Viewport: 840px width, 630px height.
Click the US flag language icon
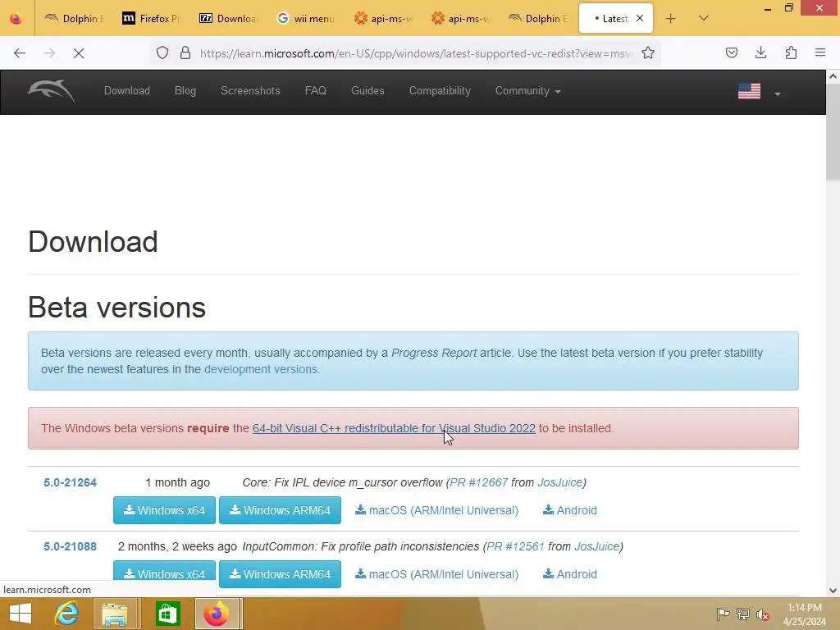click(x=749, y=92)
